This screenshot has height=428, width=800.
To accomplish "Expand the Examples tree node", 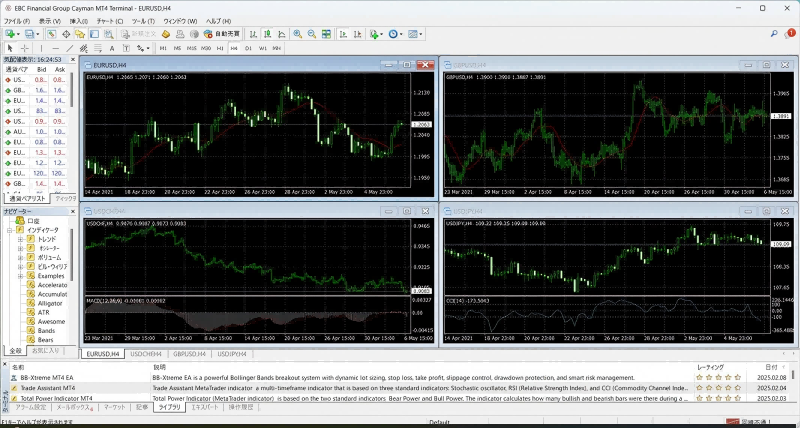I will point(20,276).
